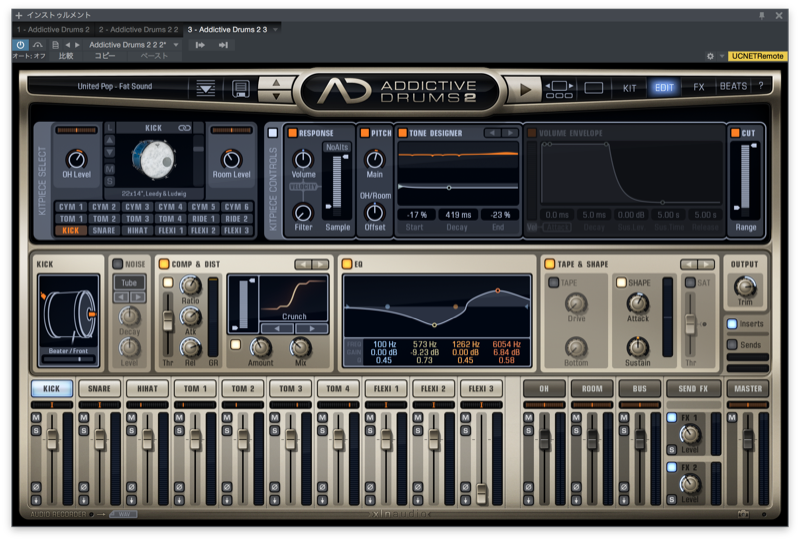Image resolution: width=800 pixels, height=541 pixels.
Task: Enable the Inserts checkbox
Action: coord(732,324)
